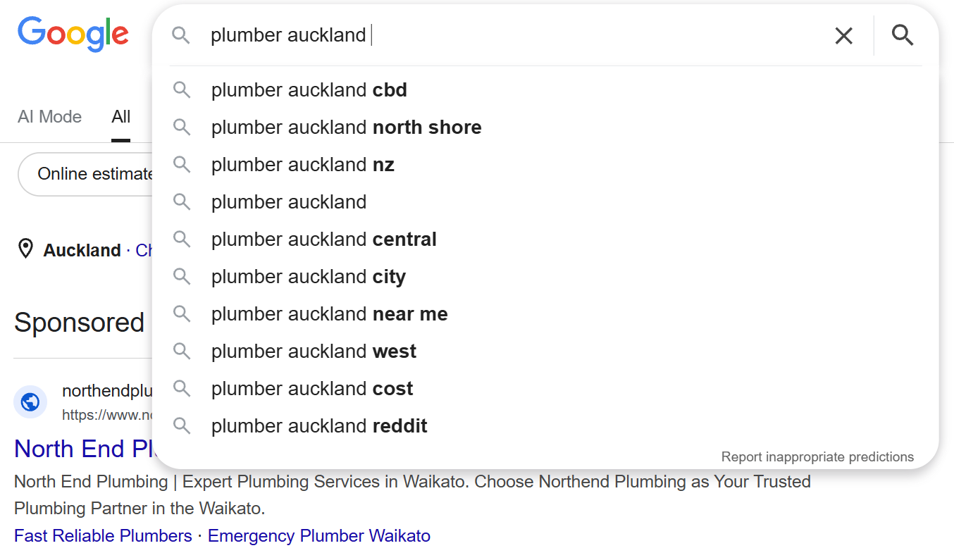The image size is (954, 560).
Task: Open 'Report inappropriate predictions' link
Action: [x=817, y=457]
